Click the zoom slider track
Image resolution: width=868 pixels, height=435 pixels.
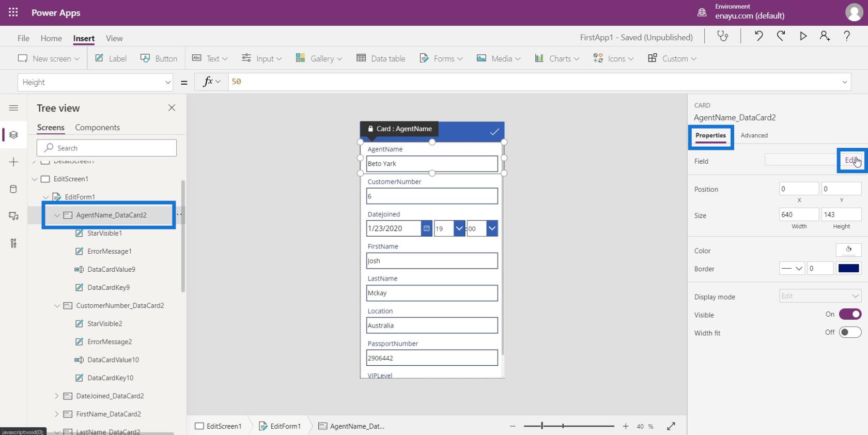[x=569, y=426]
